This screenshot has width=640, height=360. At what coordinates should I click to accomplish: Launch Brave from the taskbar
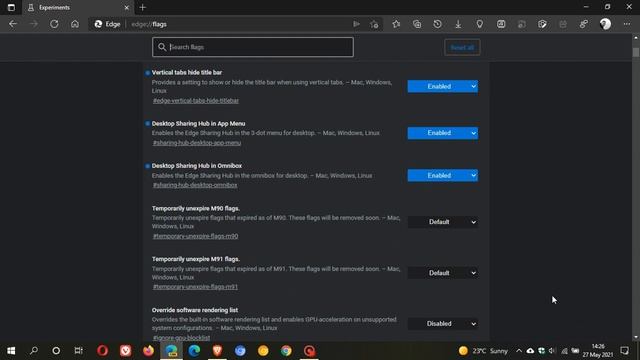(217, 351)
